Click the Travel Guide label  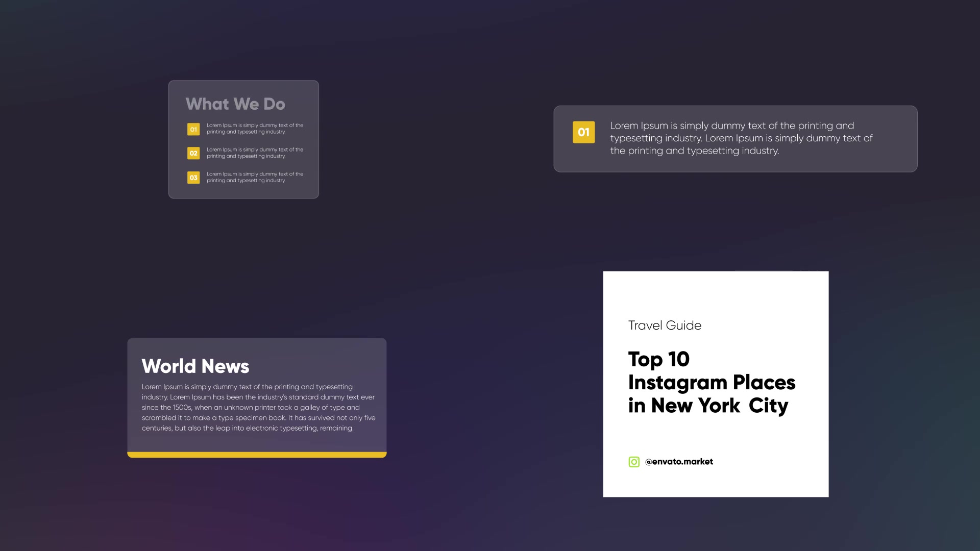pos(665,325)
